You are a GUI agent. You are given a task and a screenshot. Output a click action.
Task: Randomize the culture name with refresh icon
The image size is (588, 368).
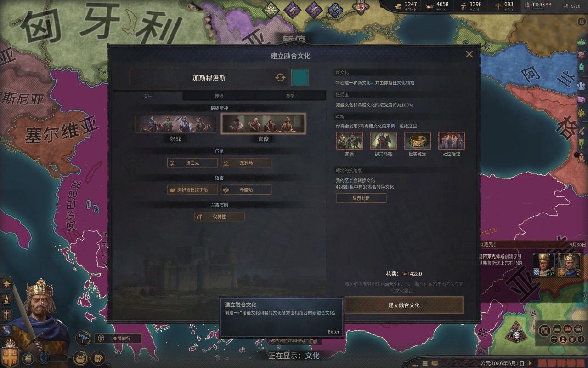click(x=280, y=78)
